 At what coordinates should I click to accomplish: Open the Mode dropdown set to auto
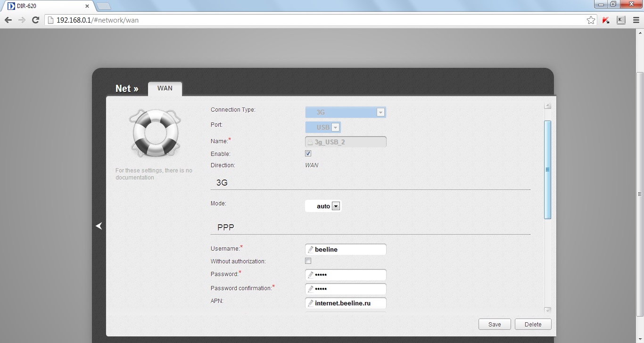pos(323,206)
